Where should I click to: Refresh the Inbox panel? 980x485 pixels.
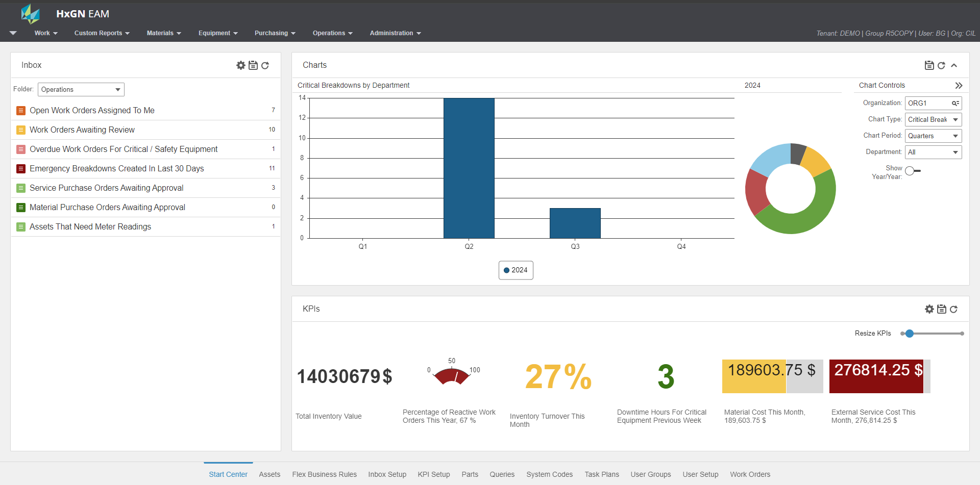[265, 65]
